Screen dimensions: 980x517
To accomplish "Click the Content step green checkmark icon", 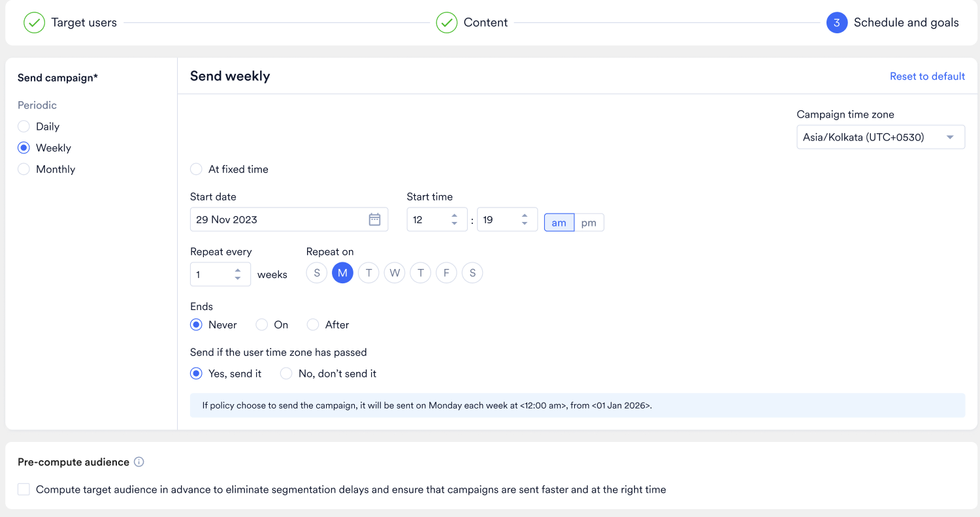I will [446, 23].
